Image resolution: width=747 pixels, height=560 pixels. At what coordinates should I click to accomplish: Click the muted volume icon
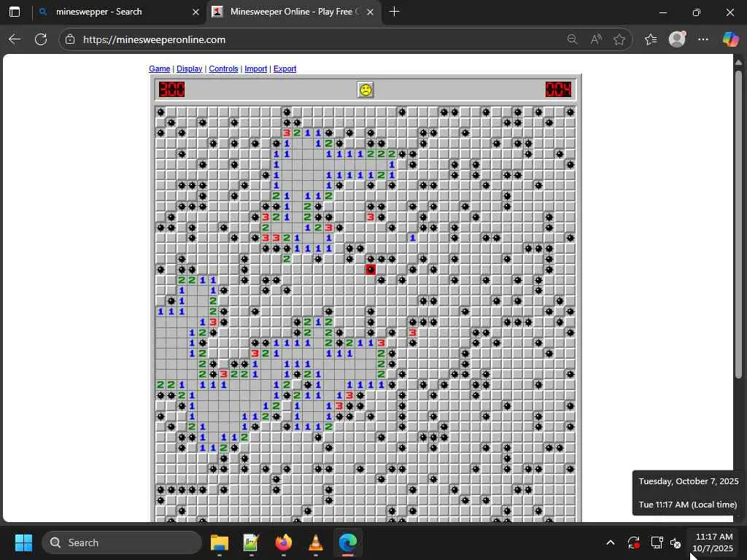click(x=676, y=542)
